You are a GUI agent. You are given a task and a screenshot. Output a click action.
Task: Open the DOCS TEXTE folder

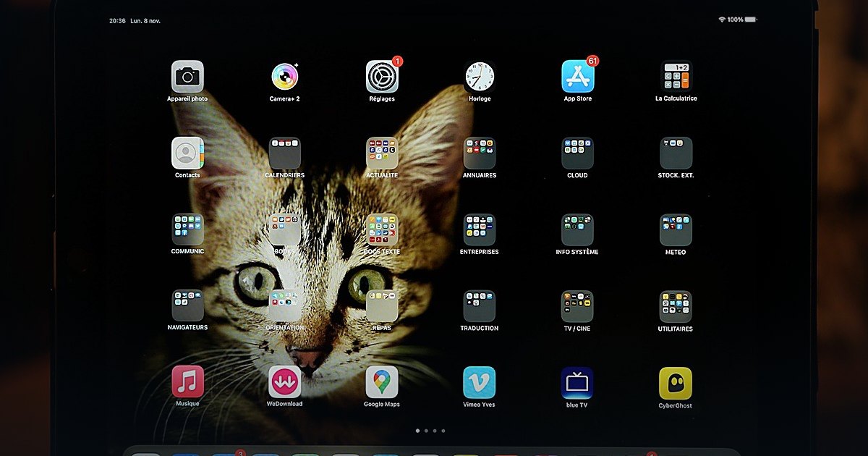coord(382,229)
